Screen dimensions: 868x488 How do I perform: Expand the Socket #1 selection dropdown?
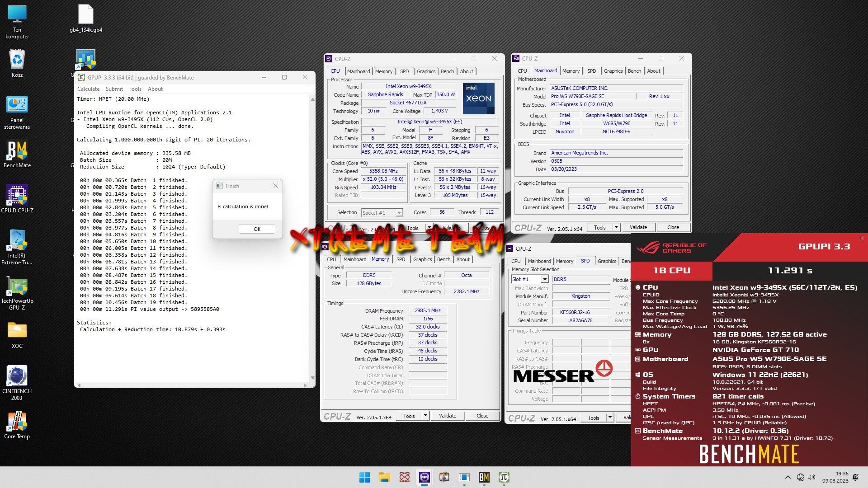[x=399, y=213]
